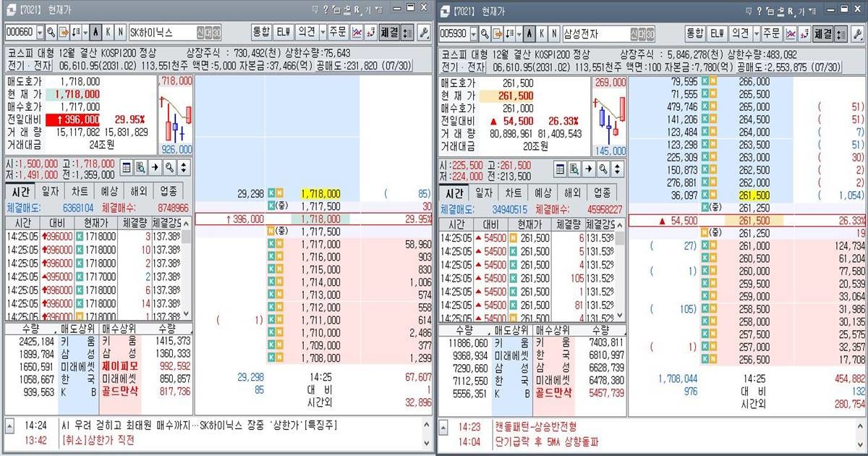This screenshot has width=868, height=456.
Task: Toggle the K market button in SK하이닉스 window
Action: tap(108, 33)
